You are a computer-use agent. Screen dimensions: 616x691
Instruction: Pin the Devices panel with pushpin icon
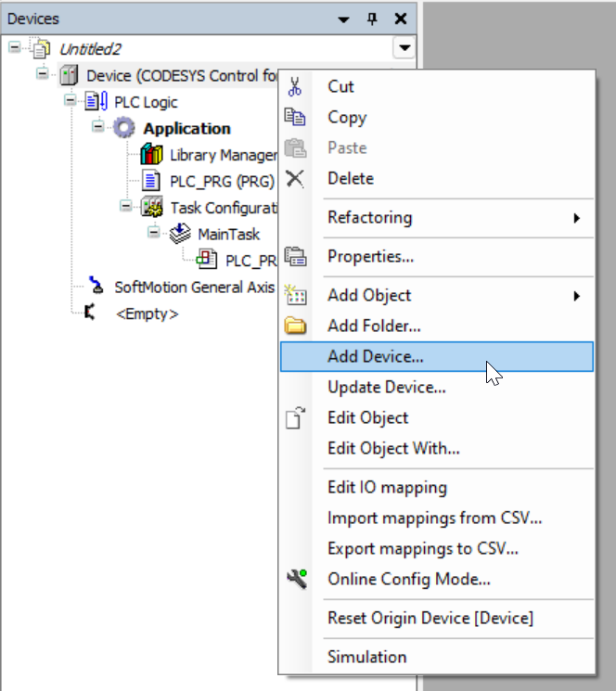(372, 19)
